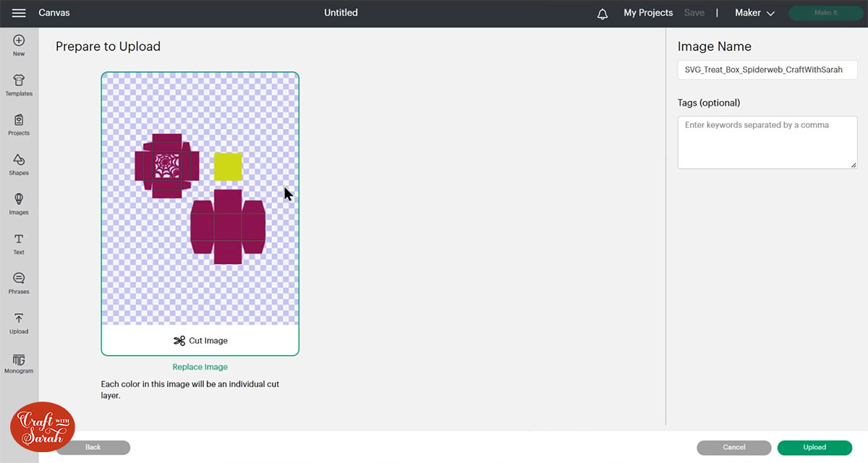
Task: Select the spiderweb box lid shape
Action: click(167, 165)
